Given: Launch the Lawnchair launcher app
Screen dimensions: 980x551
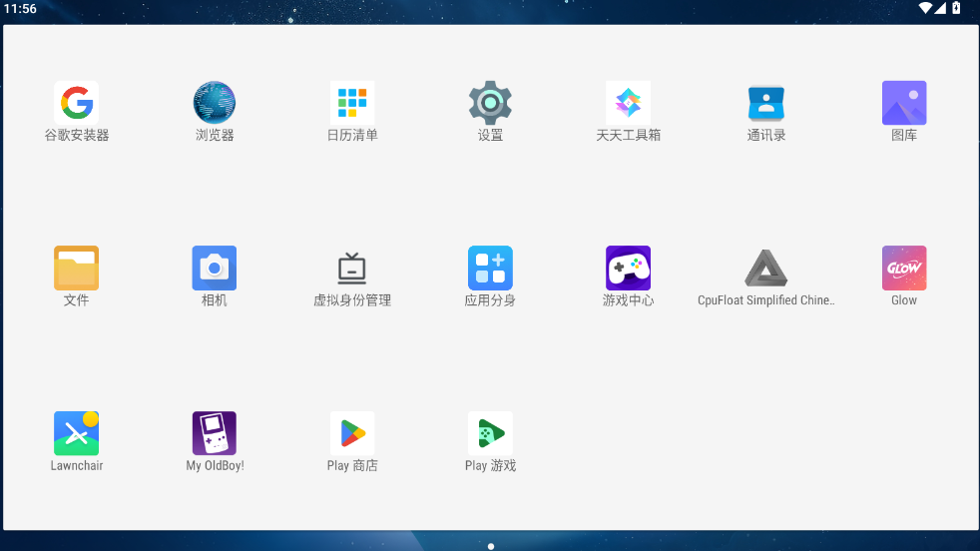Looking at the screenshot, I should tap(76, 433).
